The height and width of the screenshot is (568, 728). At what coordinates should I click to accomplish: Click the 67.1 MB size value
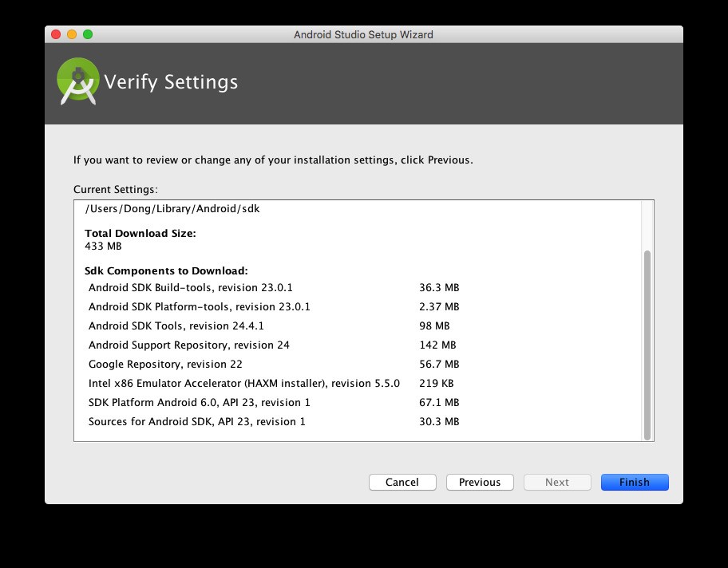tap(439, 402)
